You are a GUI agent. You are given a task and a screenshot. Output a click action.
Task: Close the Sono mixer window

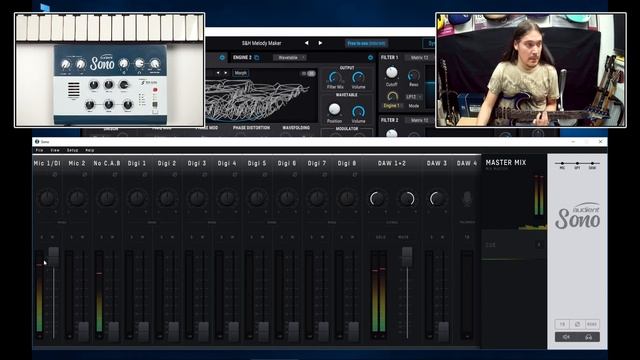click(x=600, y=142)
